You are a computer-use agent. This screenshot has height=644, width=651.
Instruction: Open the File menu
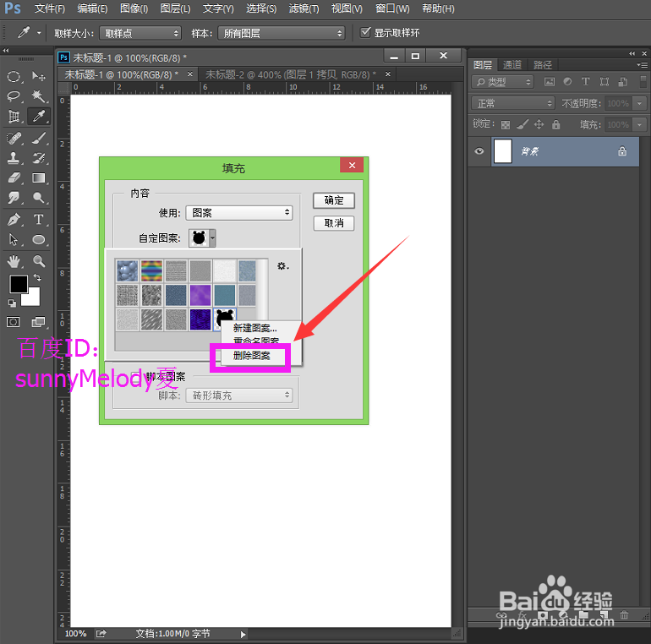pos(49,8)
